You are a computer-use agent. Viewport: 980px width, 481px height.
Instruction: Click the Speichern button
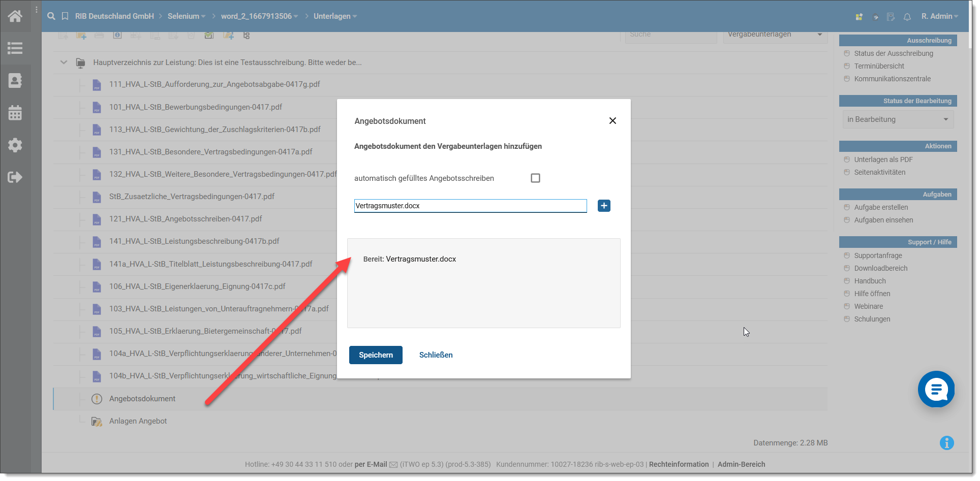376,355
